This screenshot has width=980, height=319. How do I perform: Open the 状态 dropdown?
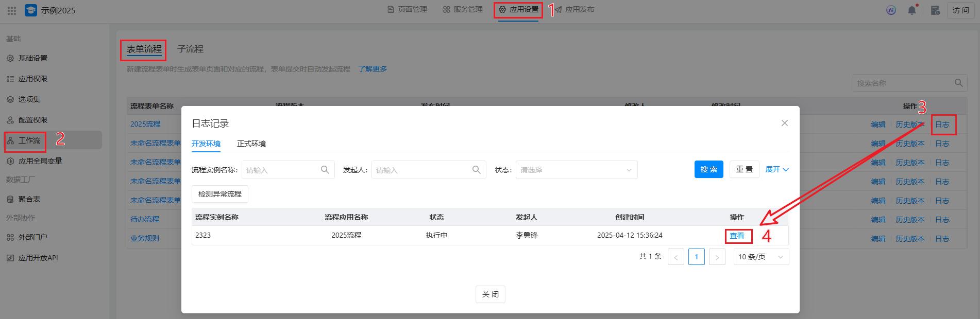(576, 170)
